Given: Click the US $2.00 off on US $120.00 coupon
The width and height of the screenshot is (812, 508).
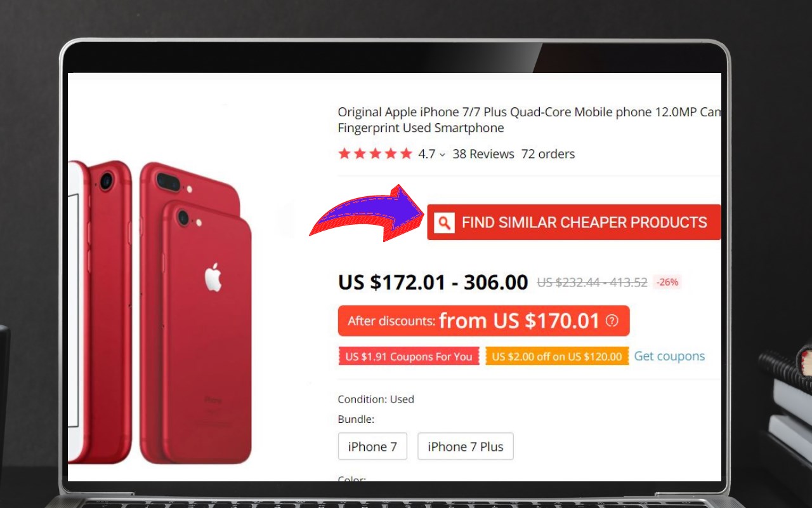Looking at the screenshot, I should pyautogui.click(x=557, y=356).
